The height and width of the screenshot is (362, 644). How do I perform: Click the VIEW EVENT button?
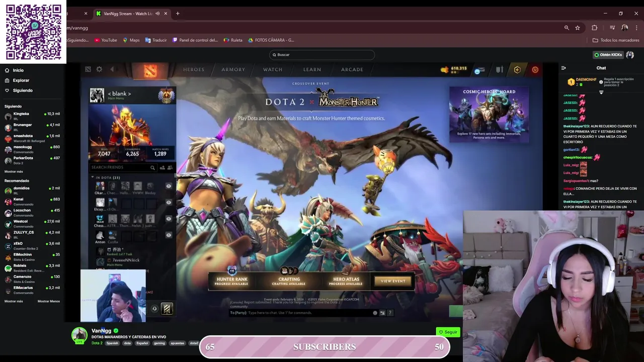pos(393,281)
